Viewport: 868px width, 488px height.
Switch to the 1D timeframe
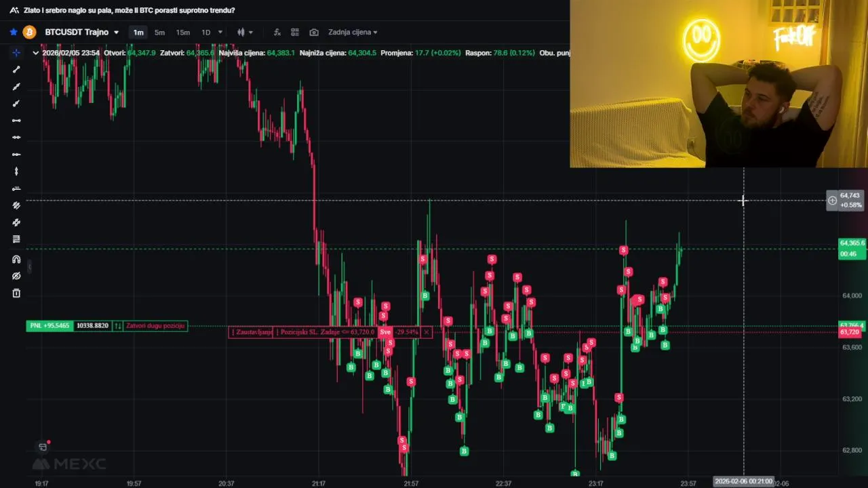coord(206,33)
